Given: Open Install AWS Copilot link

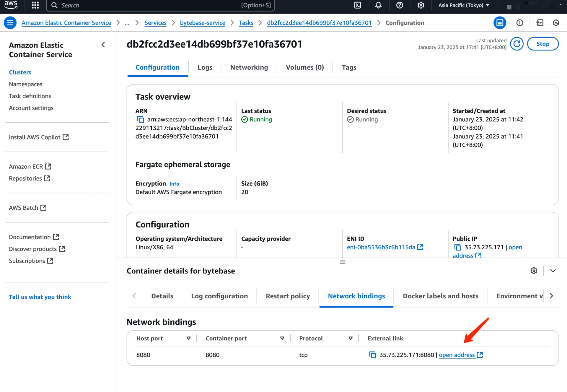Looking at the screenshot, I should pos(39,137).
